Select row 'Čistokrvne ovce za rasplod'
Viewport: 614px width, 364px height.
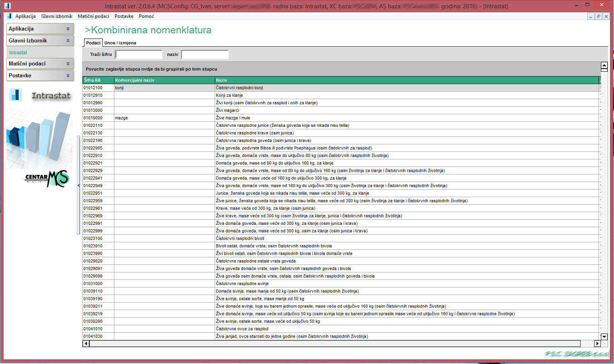coord(341,329)
